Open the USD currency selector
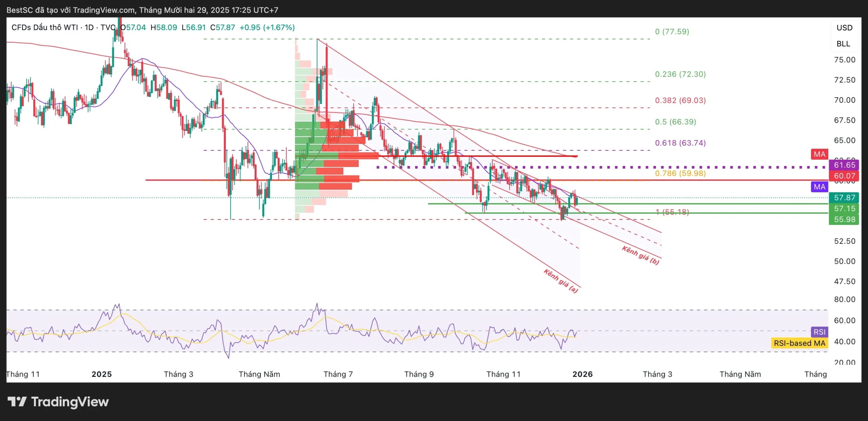Viewport: 868px width, 421px height. pos(844,28)
